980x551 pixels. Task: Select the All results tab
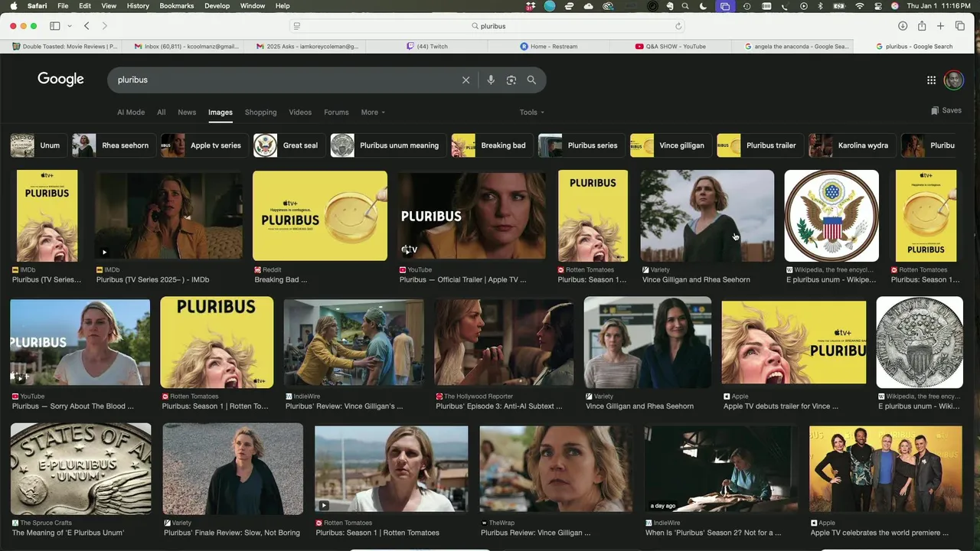click(161, 112)
